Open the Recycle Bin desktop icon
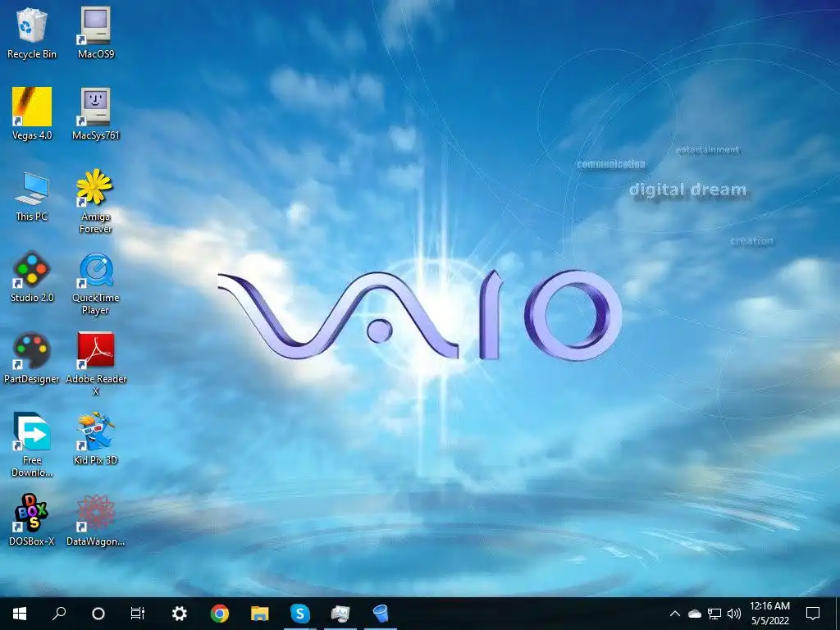Screen dimensions: 840x630 point(32,33)
